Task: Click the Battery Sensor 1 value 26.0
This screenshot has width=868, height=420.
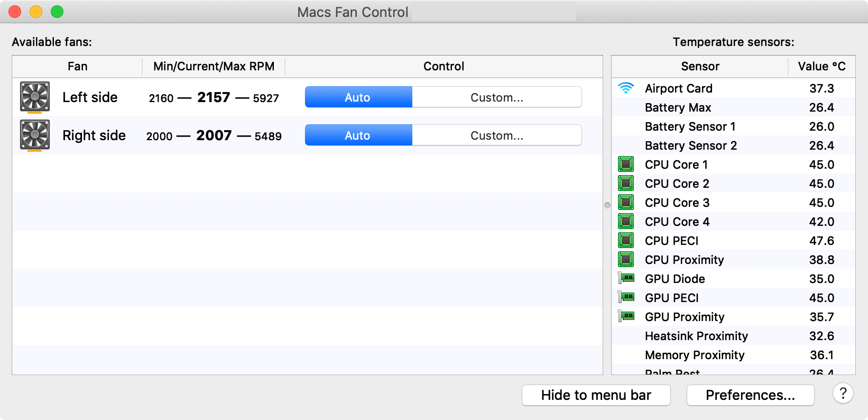Action: (x=822, y=126)
